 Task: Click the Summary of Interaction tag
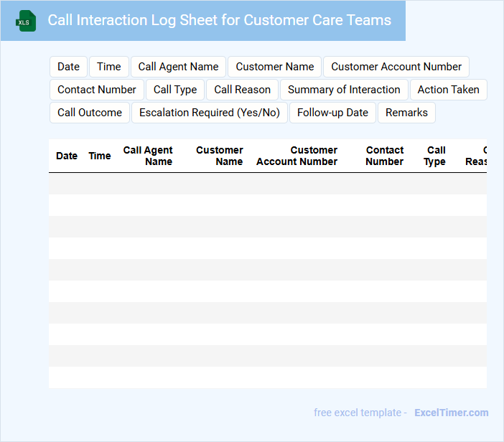point(344,90)
